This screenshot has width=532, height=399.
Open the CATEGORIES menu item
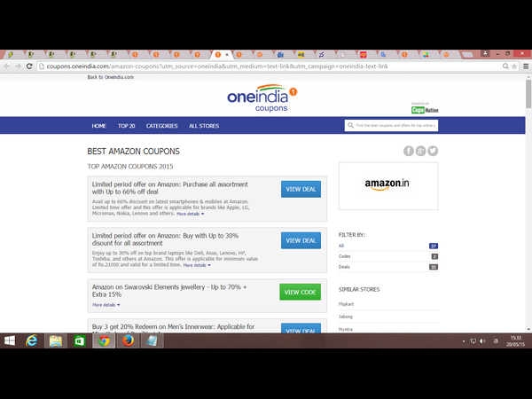pos(161,126)
